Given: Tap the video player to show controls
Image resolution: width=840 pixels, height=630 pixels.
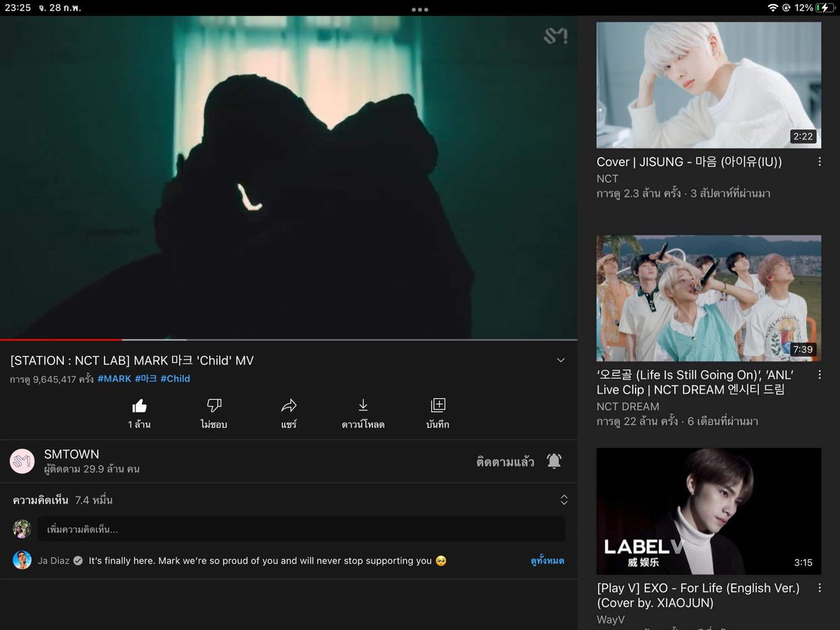Looking at the screenshot, I should [x=288, y=177].
